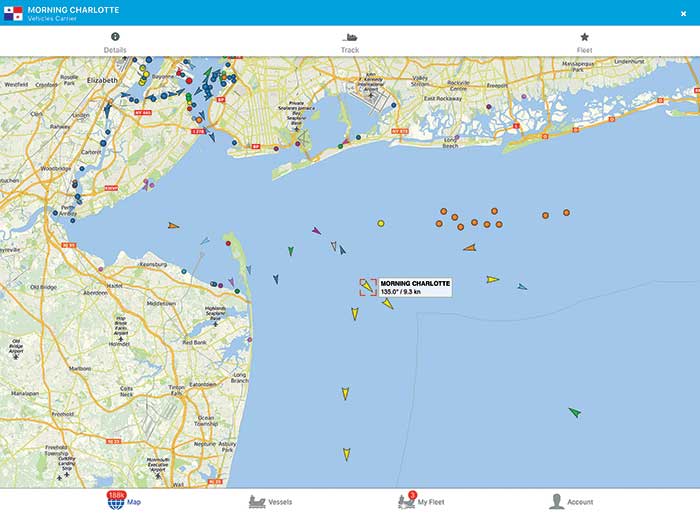Click the Elizabeth city label on map
Screen dimensions: 700x514
[102, 80]
